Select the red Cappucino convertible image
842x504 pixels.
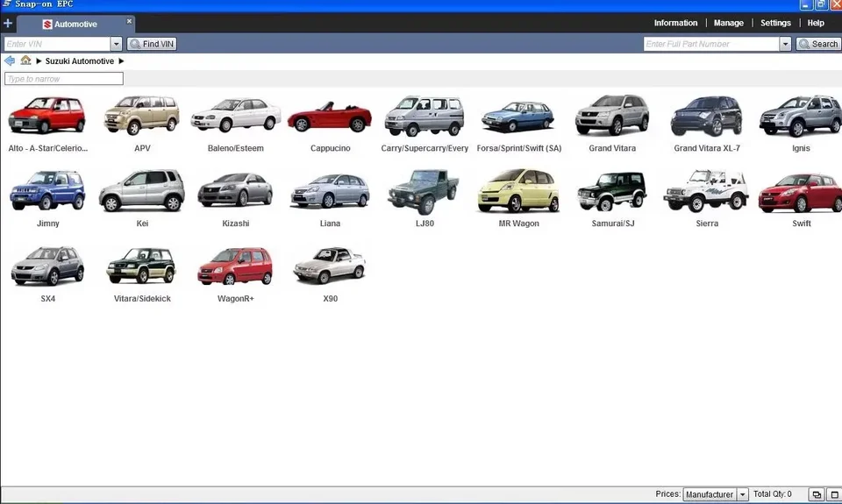point(330,117)
